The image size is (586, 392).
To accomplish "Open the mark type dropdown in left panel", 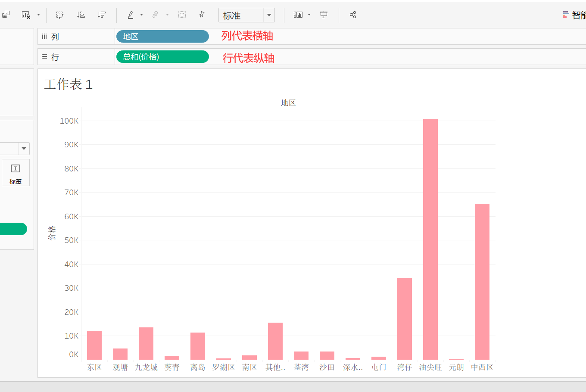I will (24, 149).
